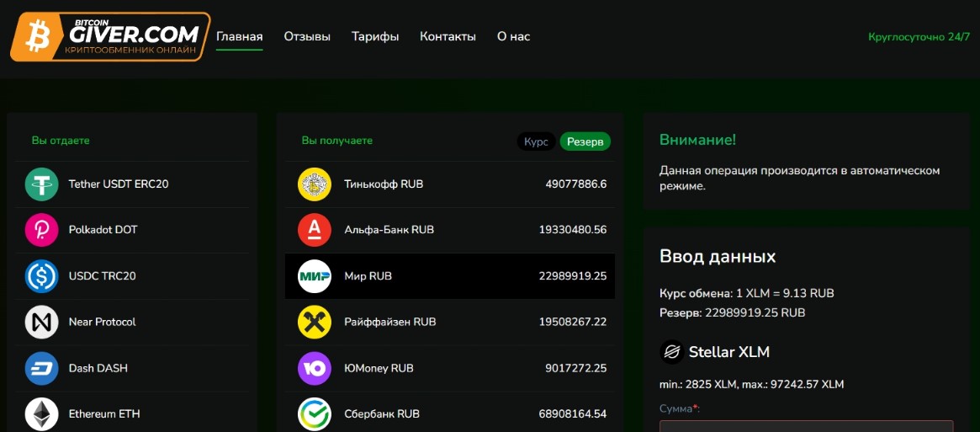The image size is (980, 432).
Task: Choose Тинькофф RUB to receive
Action: coord(450,184)
